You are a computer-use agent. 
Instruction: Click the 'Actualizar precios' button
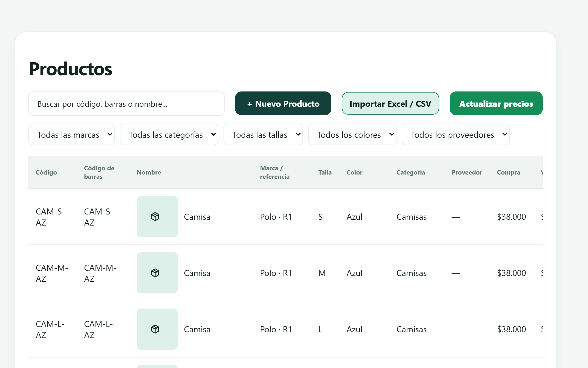click(x=496, y=104)
